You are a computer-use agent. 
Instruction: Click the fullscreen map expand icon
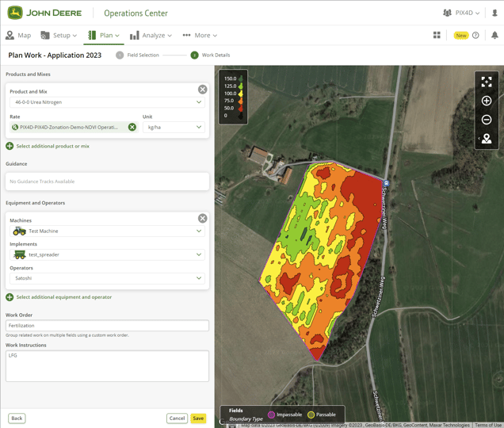pyautogui.click(x=487, y=82)
